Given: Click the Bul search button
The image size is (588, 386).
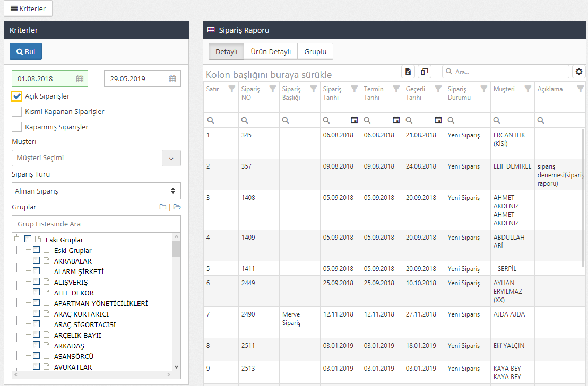Looking at the screenshot, I should [x=25, y=51].
